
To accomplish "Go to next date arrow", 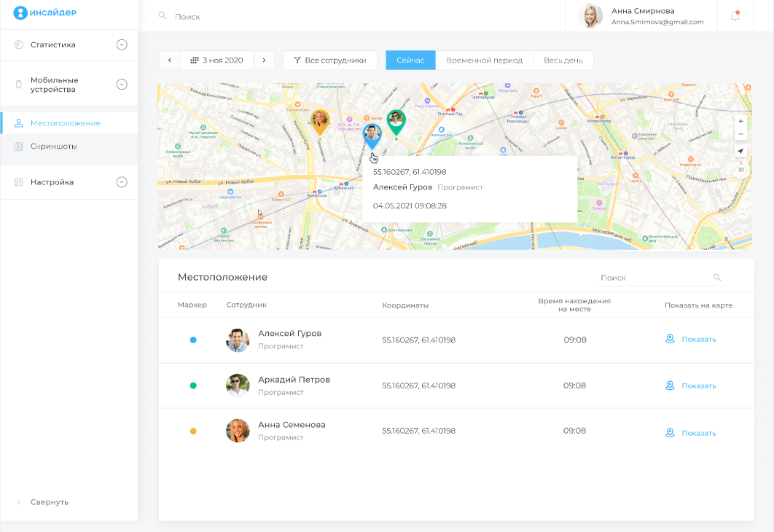I will [x=264, y=60].
